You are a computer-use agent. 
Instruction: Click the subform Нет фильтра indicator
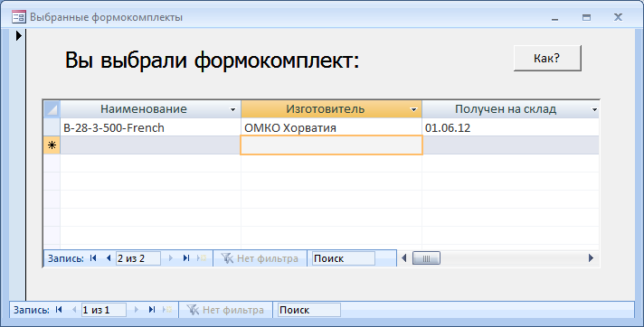pos(260,258)
